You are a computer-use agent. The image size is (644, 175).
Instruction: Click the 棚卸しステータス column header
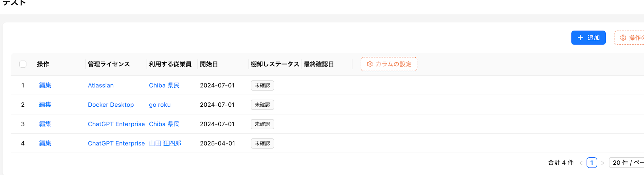pyautogui.click(x=275, y=64)
